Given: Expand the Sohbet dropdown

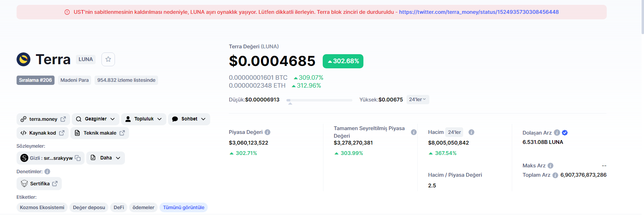Looking at the screenshot, I should tap(189, 119).
